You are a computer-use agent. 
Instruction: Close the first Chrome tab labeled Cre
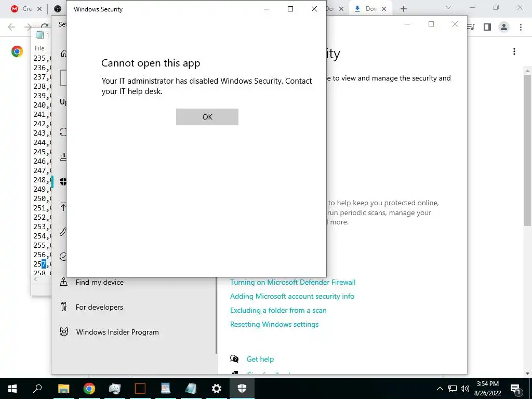[x=39, y=9]
